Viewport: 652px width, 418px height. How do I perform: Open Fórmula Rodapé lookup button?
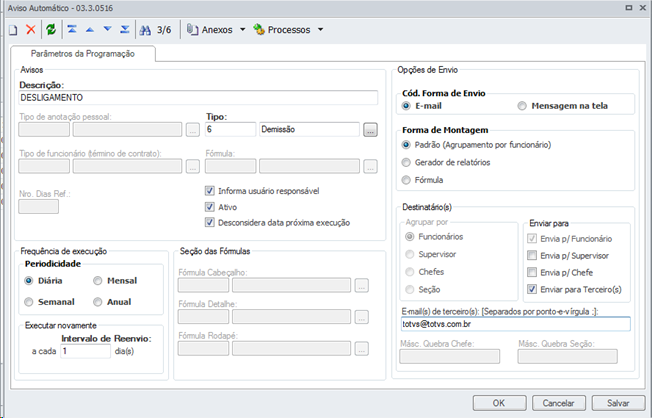point(361,349)
